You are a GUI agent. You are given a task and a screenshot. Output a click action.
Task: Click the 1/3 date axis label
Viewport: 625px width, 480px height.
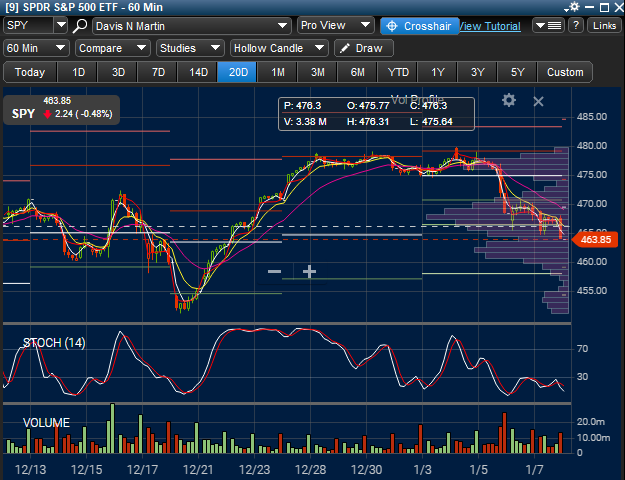423,470
